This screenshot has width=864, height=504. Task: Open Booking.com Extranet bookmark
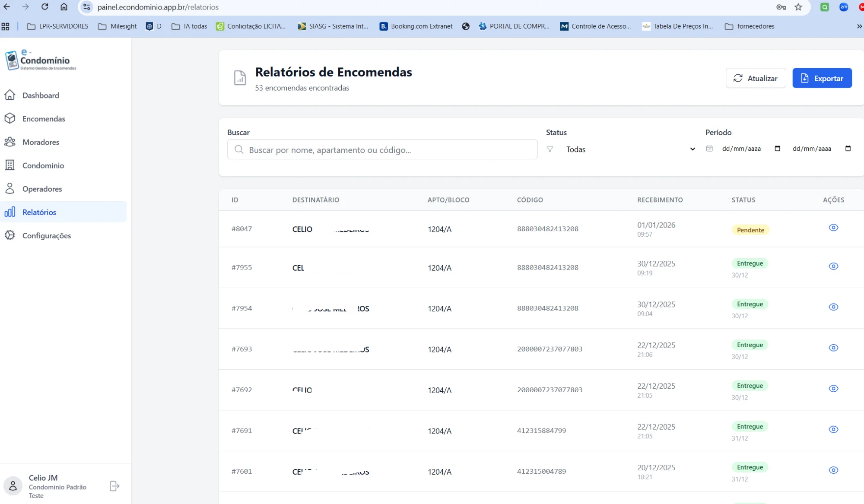[x=416, y=26]
